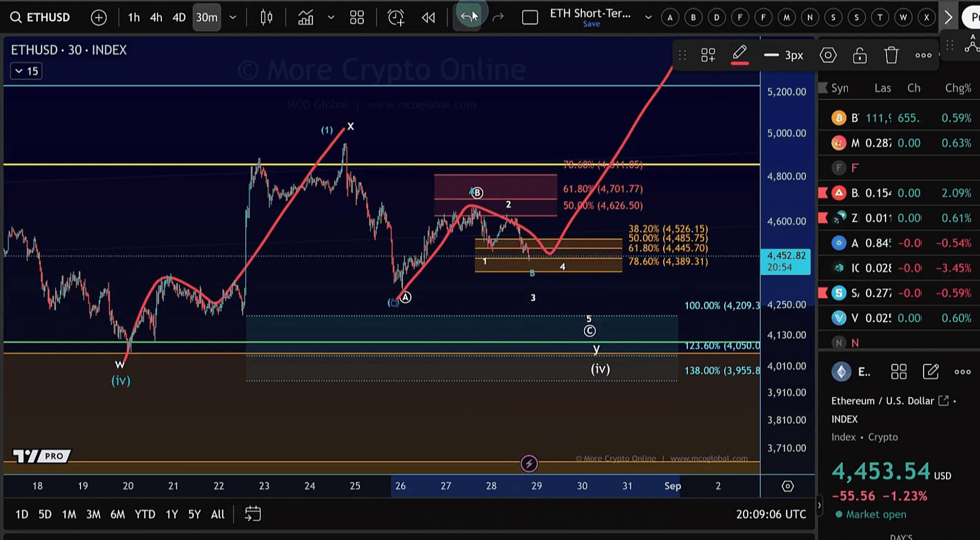This screenshot has width=980, height=540.
Task: Switch to layout shortcut T
Action: 880,17
